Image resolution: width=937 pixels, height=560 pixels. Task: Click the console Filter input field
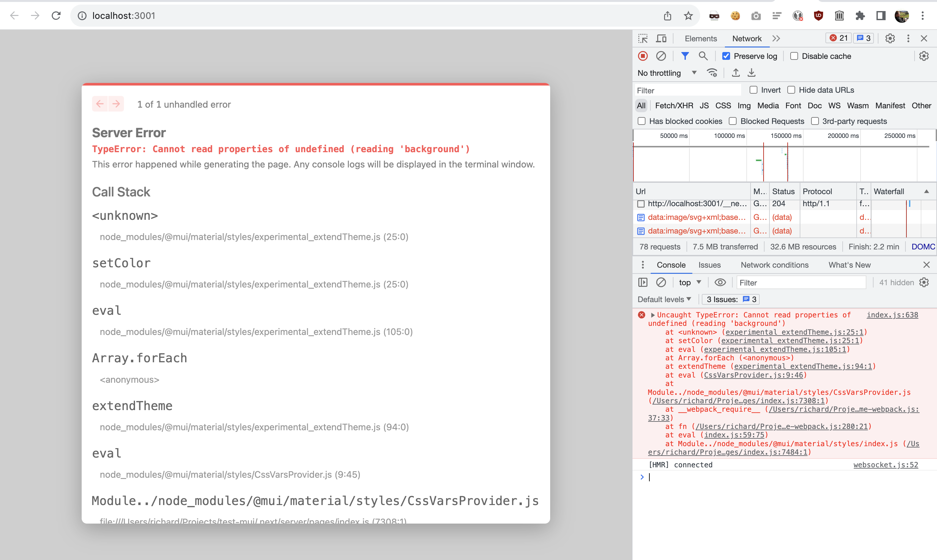(800, 283)
